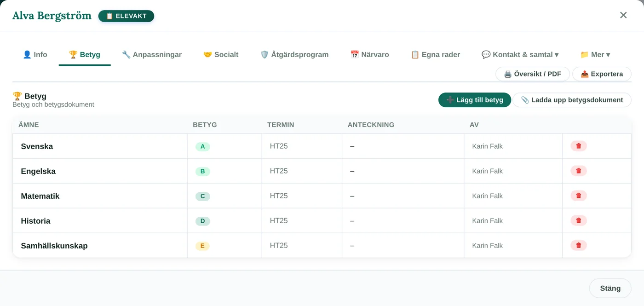
Task: Click the Alva Bergström name heading
Action: click(x=52, y=16)
